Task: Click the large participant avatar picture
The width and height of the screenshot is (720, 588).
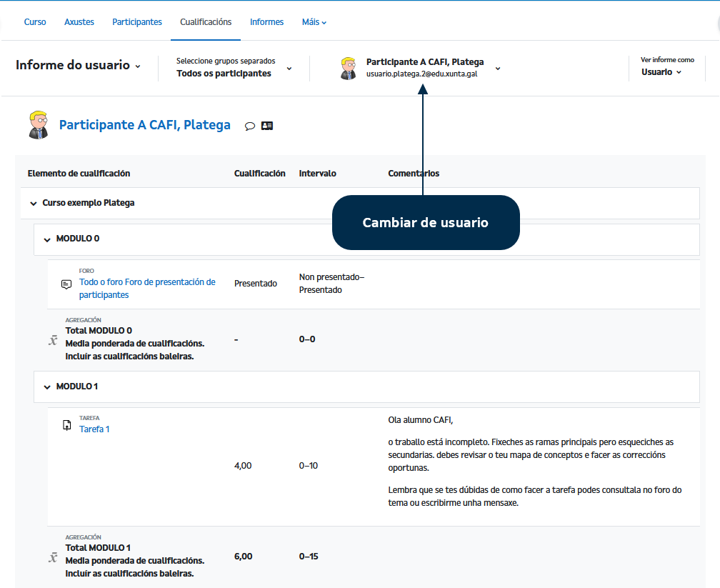Action: coord(38,125)
